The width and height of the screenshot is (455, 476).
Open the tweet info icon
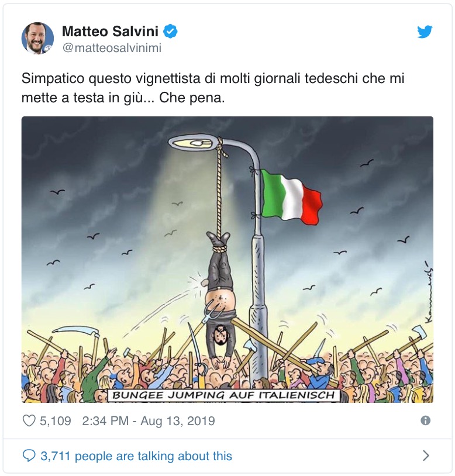point(426,420)
